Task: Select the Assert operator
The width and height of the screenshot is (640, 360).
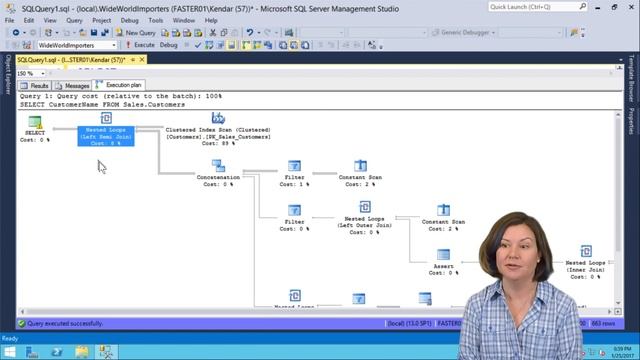Action: click(x=443, y=262)
